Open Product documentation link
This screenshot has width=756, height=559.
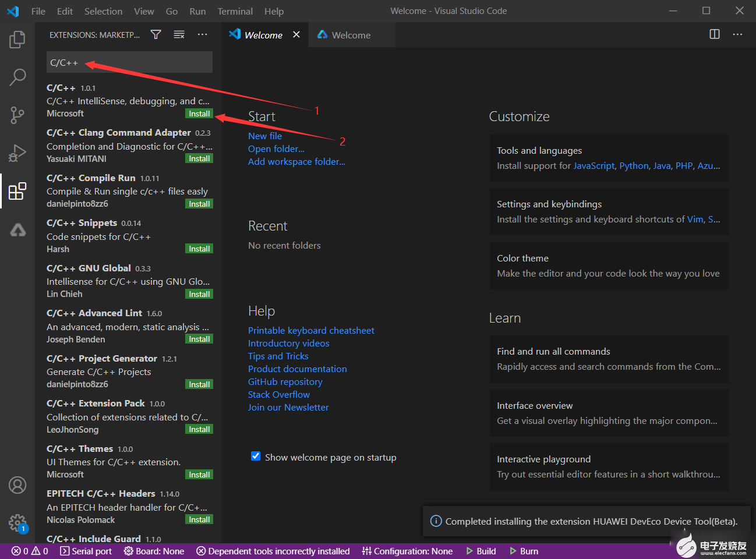pos(298,369)
